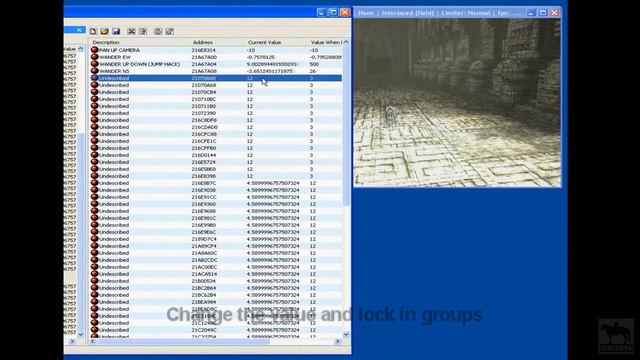Click the main table vertical scrollbar up arrow
The image size is (640, 360).
(346, 42)
